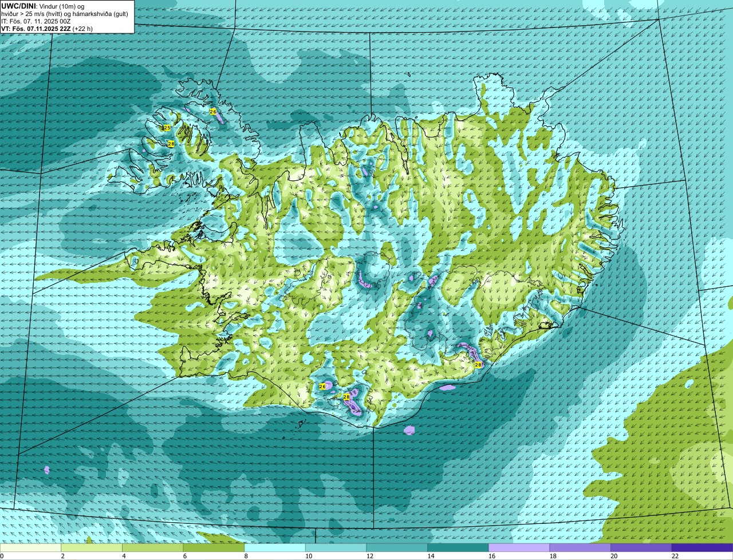733x560 pixels.
Task: Click the "Vindur (10m) og" text
Action: pyautogui.click(x=61, y=6)
